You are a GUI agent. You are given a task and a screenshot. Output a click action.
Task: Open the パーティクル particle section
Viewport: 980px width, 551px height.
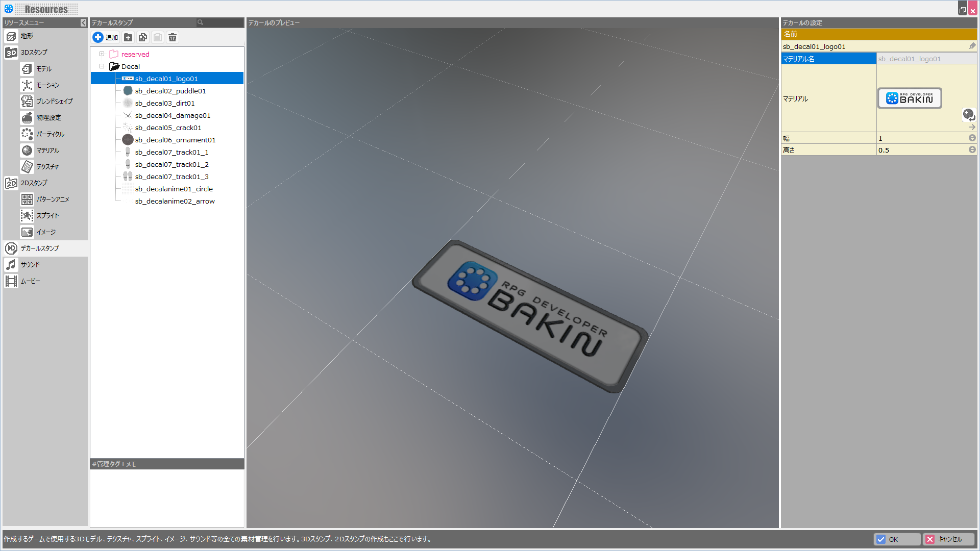50,134
